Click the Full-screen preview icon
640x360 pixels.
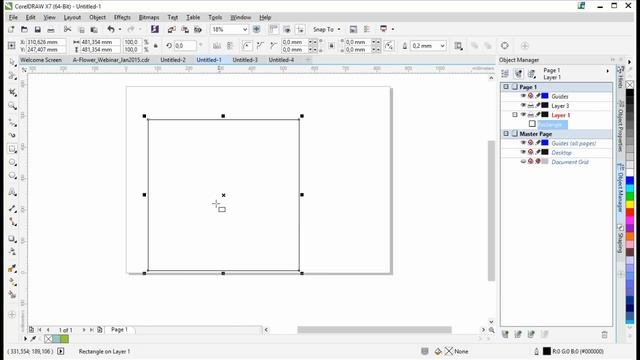coord(256,29)
